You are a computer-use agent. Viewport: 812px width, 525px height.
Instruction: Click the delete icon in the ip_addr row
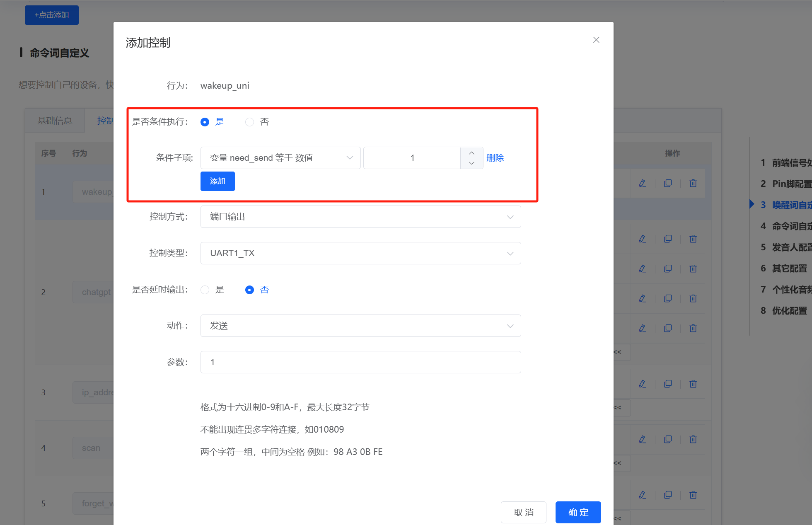[693, 384]
